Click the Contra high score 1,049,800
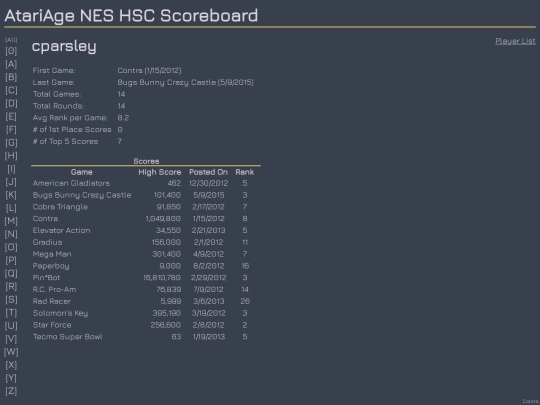This screenshot has width=540, height=405. point(163,219)
